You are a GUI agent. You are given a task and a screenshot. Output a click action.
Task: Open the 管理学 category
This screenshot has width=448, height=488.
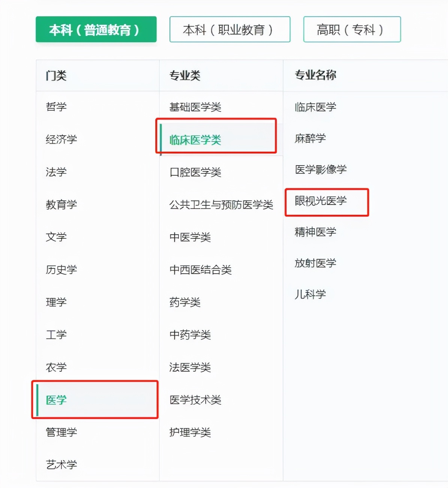point(61,432)
